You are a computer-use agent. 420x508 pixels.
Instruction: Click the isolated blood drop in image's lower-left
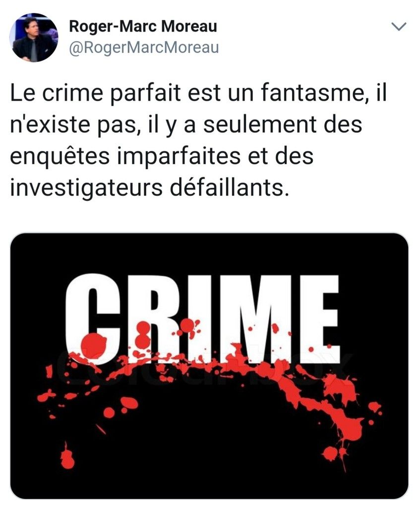pyautogui.click(x=67, y=457)
